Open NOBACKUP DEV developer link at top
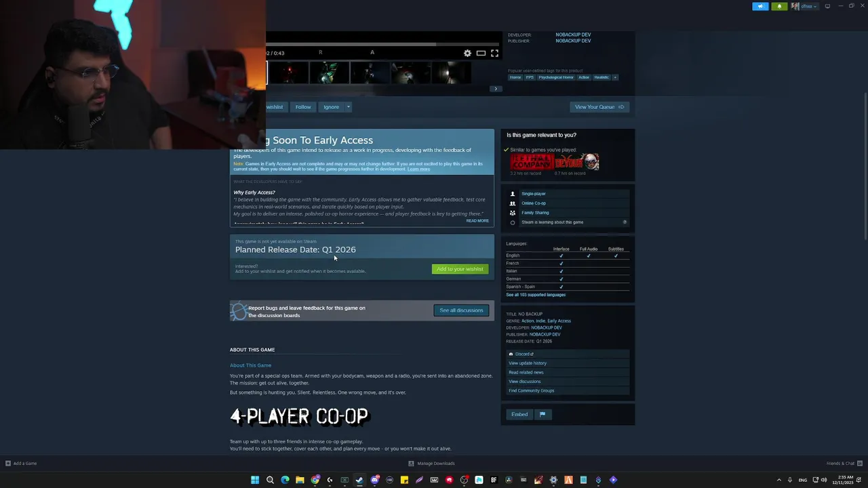 click(x=573, y=35)
